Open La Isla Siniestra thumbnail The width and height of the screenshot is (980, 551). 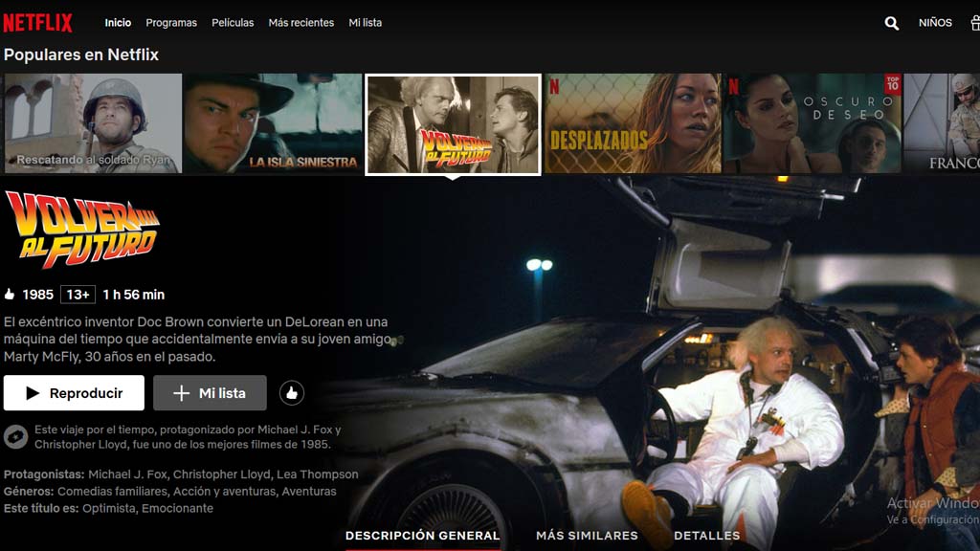(273, 123)
